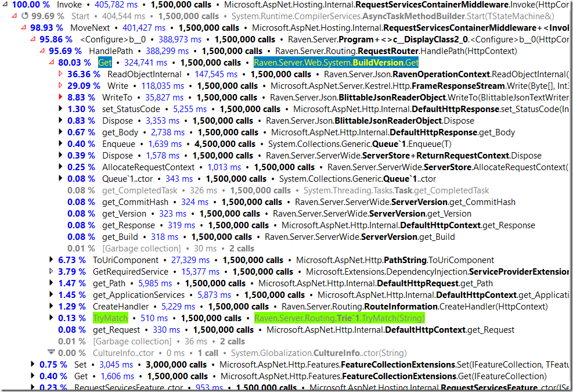Click the 324,741 ms time value
Viewport: 573px width, 392px height.
146,63
